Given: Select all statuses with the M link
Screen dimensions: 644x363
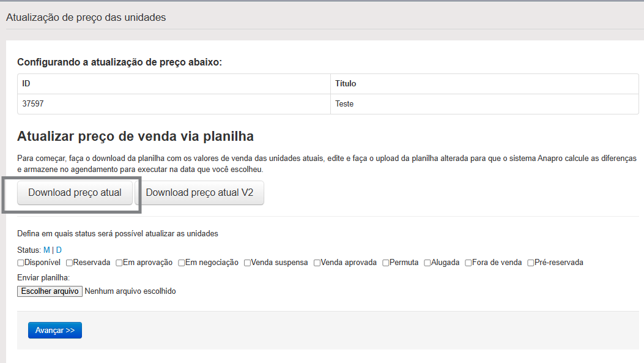Looking at the screenshot, I should (46, 250).
